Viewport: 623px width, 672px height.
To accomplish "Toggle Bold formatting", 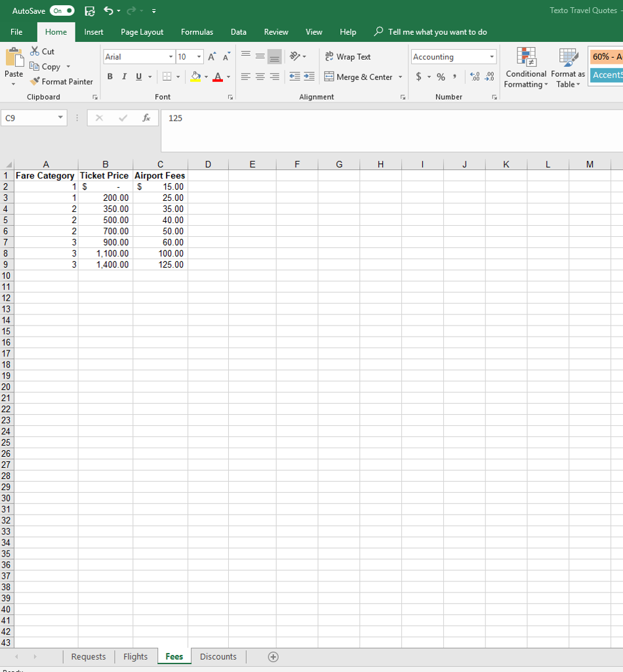I will click(110, 77).
